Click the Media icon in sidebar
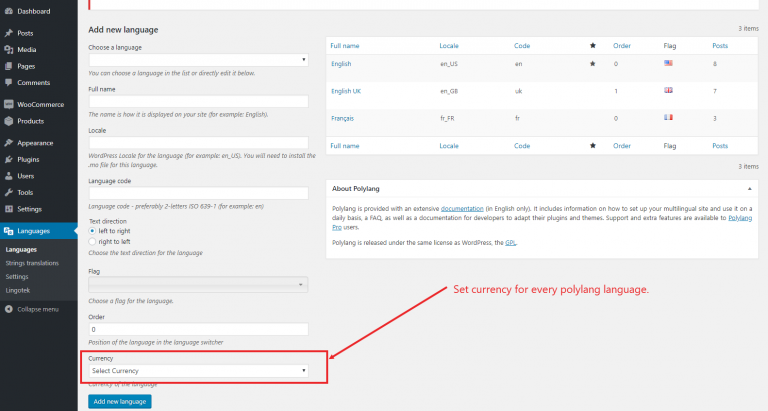Image resolution: width=768 pixels, height=411 pixels. pos(9,49)
